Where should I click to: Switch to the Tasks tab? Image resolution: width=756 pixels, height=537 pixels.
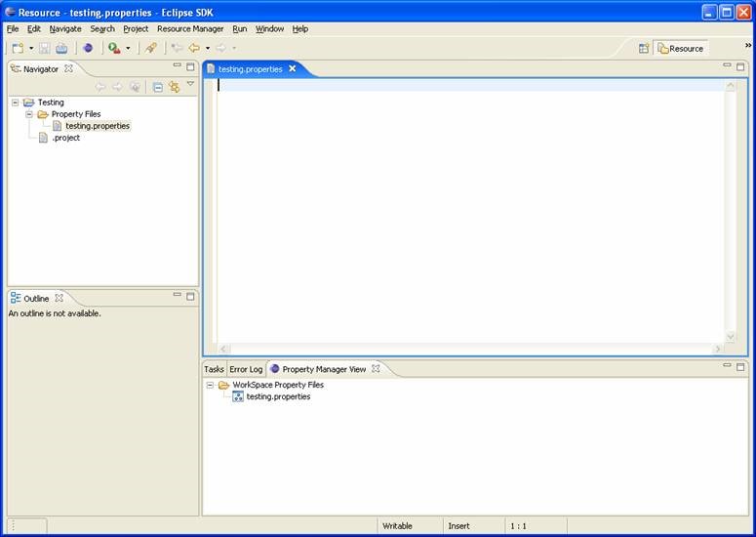click(214, 369)
